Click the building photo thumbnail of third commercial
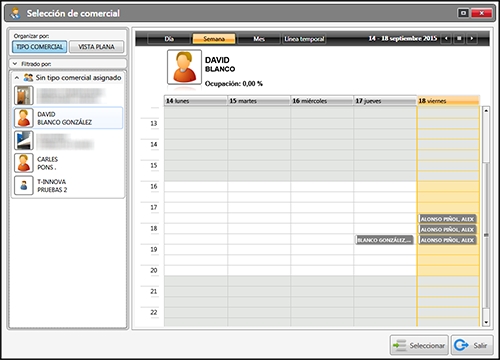This screenshot has height=360, width=500. tap(24, 140)
